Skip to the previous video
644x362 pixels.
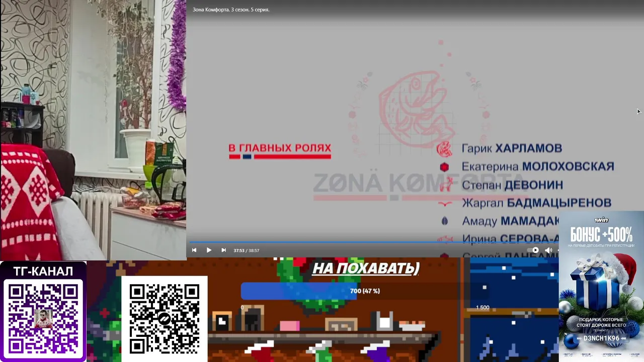[194, 250]
